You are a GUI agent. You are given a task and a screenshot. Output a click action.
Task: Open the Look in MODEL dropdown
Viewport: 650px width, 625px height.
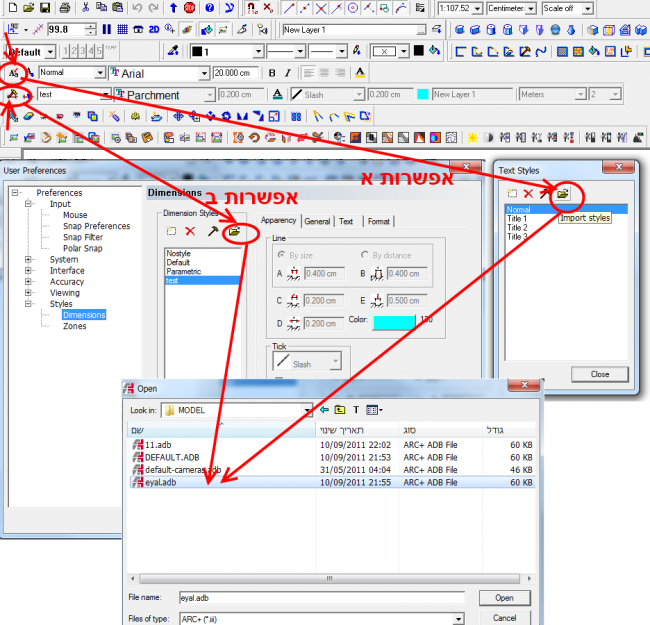[x=307, y=410]
